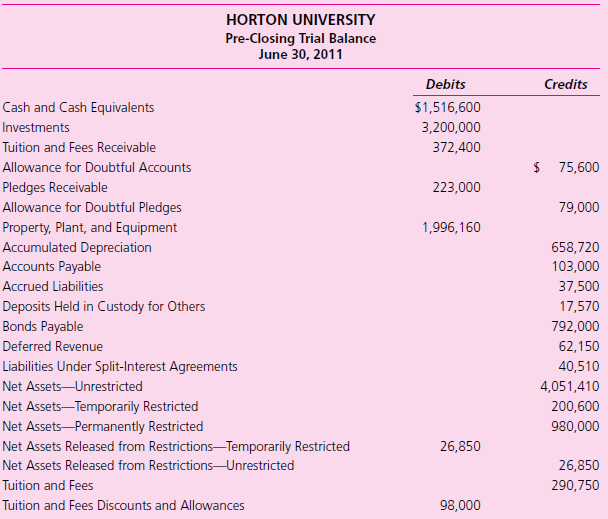Click the 79,000 credit amount
The width and height of the screenshot is (608, 519).
[x=579, y=208]
